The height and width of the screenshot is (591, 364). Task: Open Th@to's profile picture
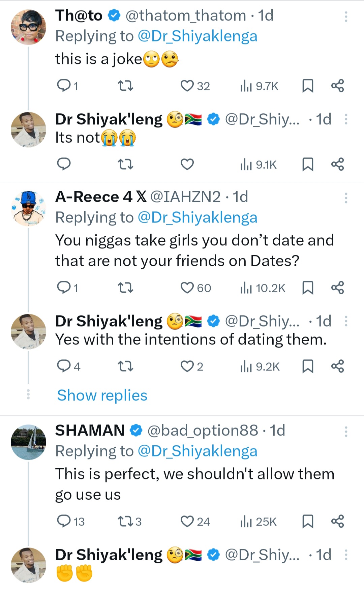click(x=28, y=27)
